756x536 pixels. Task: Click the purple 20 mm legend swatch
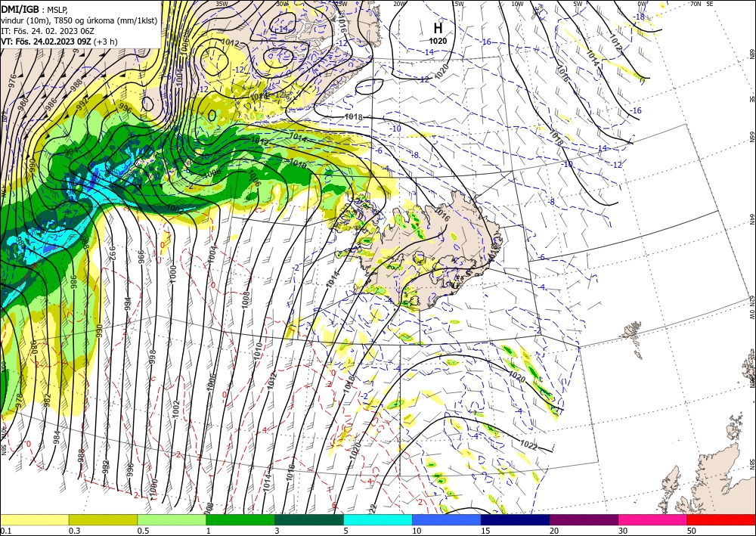(x=584, y=519)
